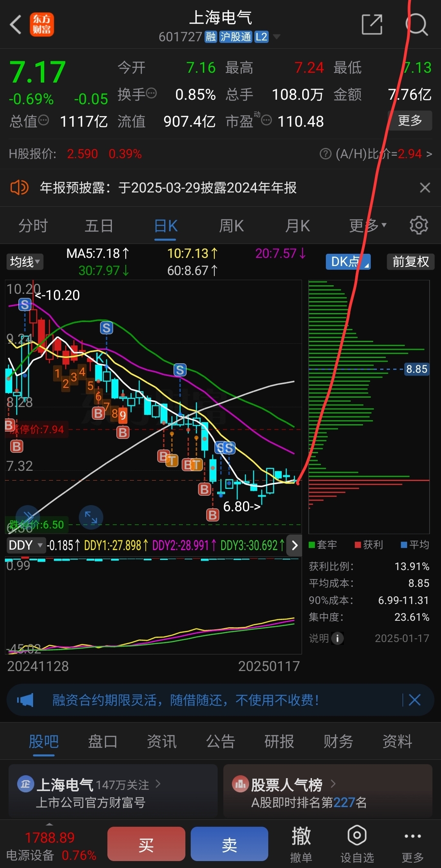Toggle the DK点 signal button

348,262
